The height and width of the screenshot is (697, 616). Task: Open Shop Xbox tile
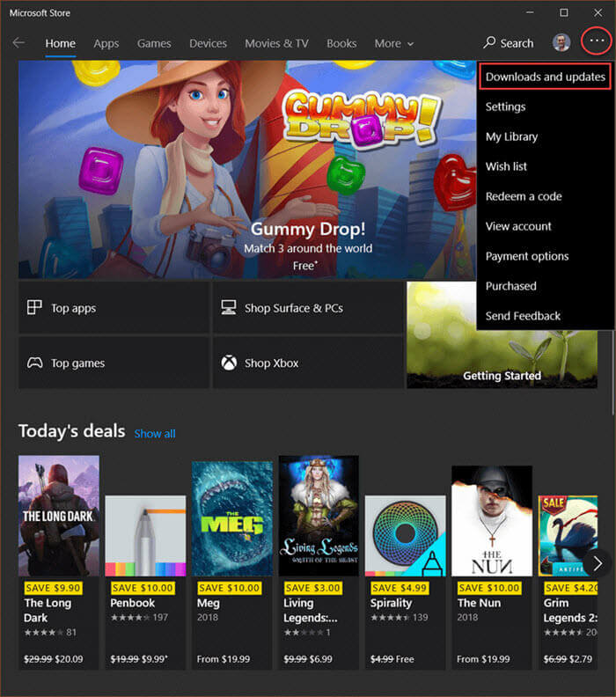[308, 363]
